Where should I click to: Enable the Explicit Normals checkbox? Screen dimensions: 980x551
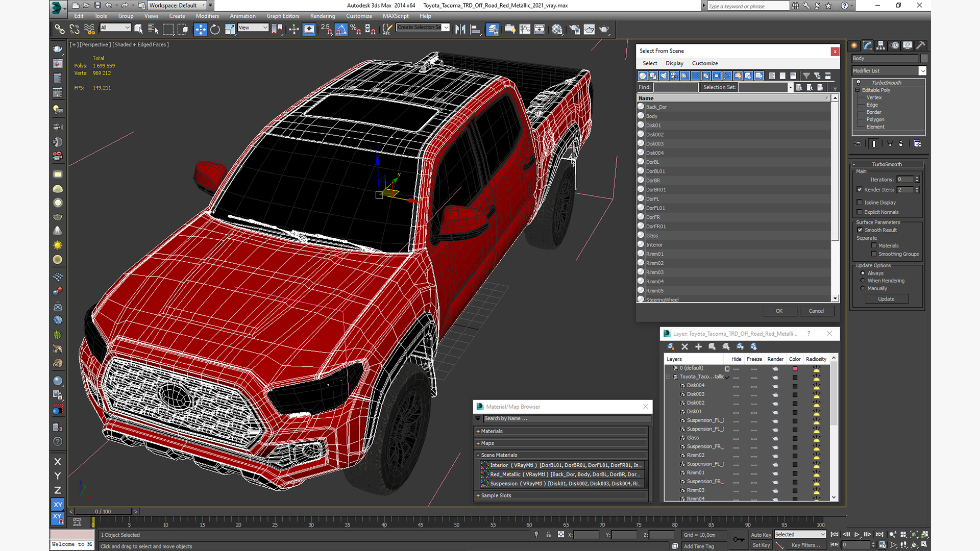pyautogui.click(x=860, y=212)
